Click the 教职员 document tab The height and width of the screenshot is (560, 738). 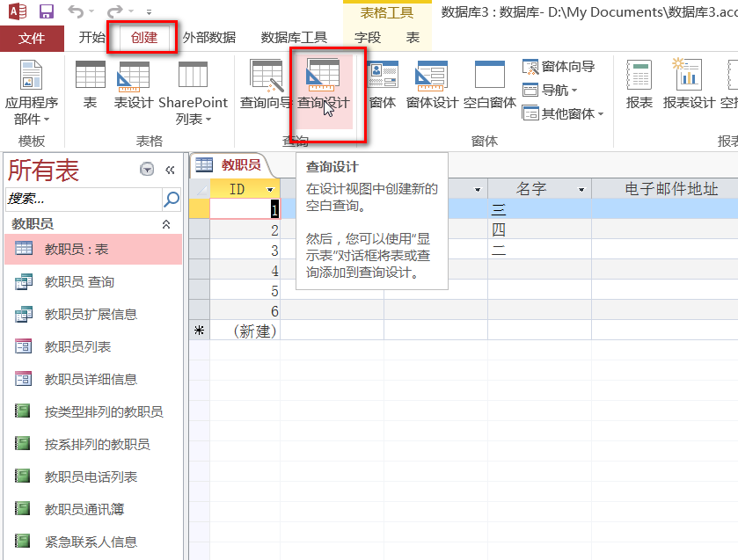pyautogui.click(x=229, y=164)
